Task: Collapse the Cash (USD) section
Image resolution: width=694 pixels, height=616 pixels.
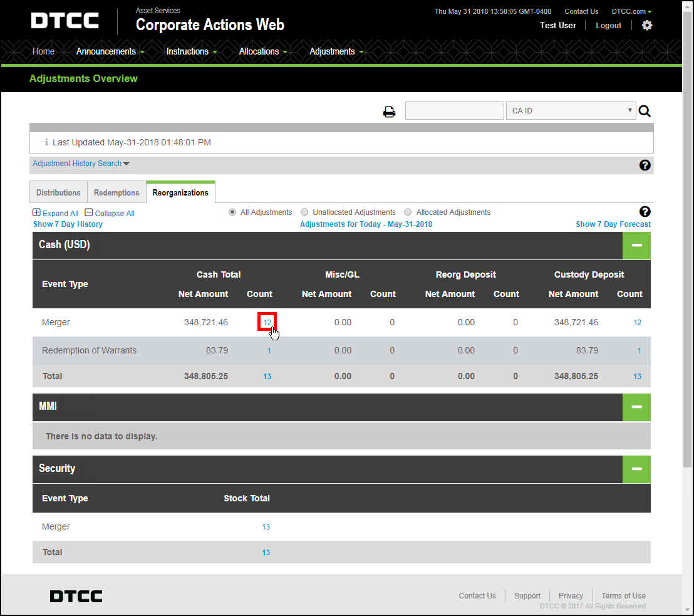Action: [x=636, y=245]
